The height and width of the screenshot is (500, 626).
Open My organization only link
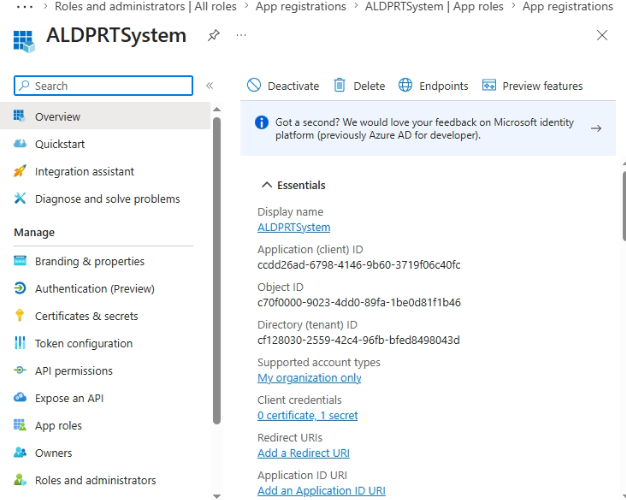309,378
